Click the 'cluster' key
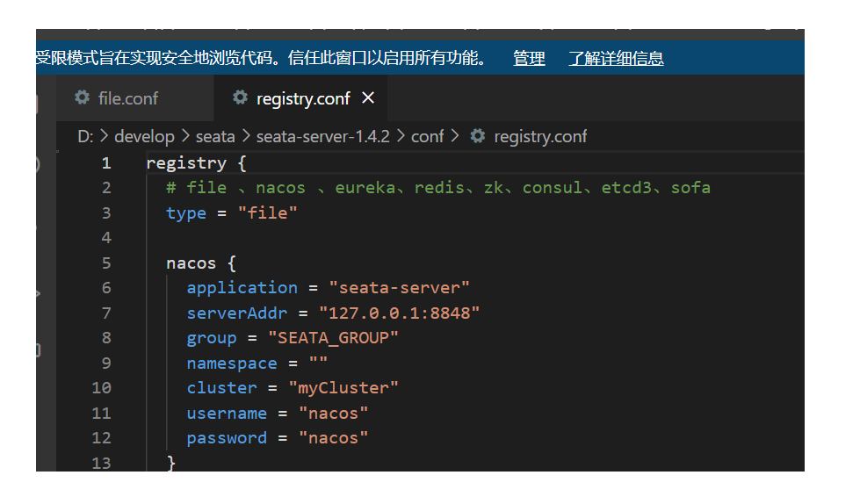The height and width of the screenshot is (504, 860). (x=221, y=388)
